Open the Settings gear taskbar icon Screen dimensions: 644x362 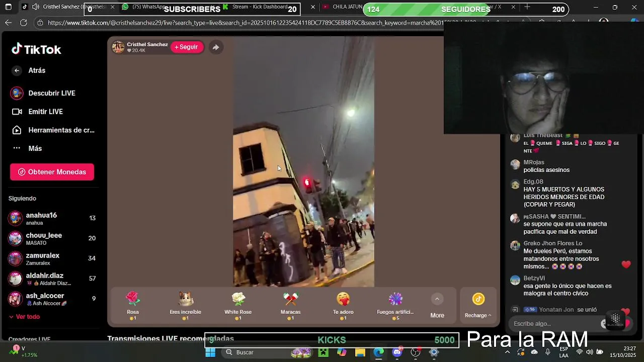(x=434, y=352)
